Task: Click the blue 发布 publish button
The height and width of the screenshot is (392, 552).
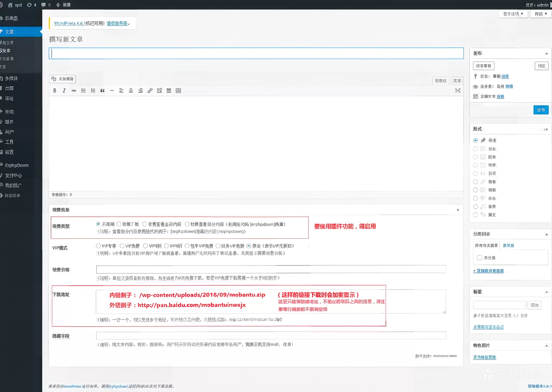Action: (x=541, y=110)
